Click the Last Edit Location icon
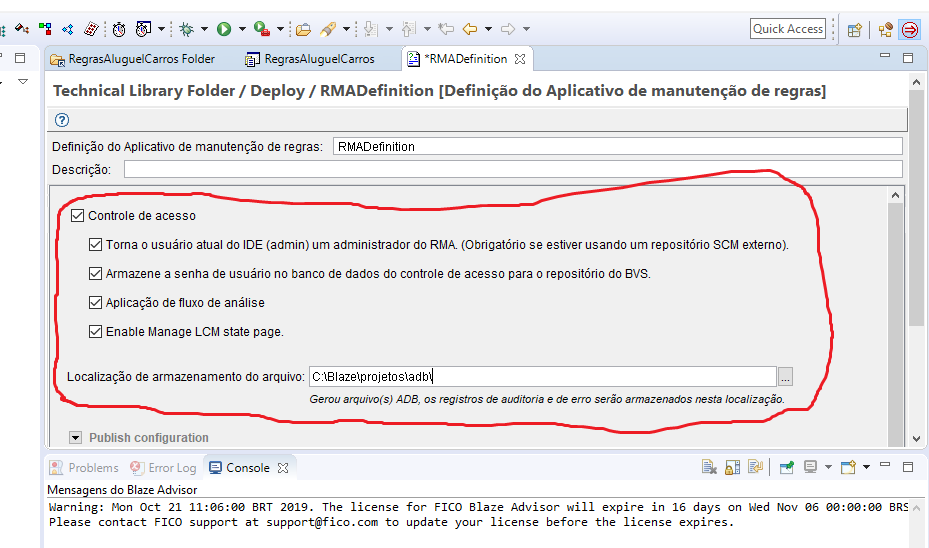The width and height of the screenshot is (929, 548). [446, 28]
